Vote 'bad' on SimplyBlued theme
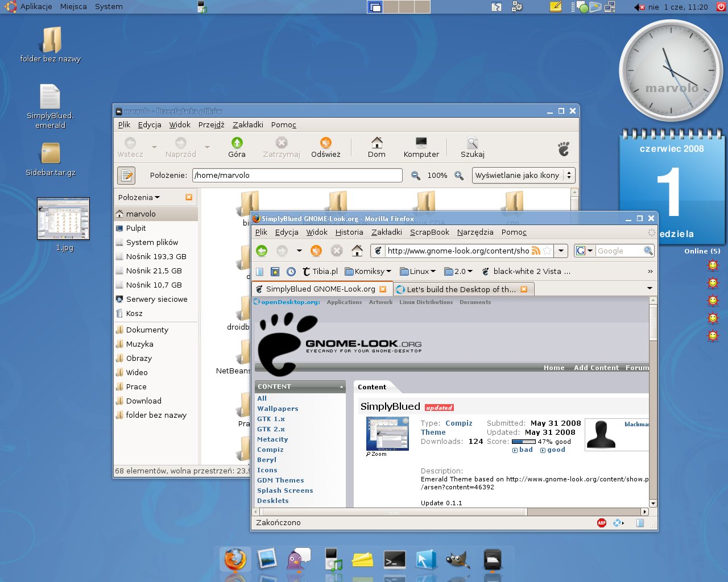 [x=523, y=450]
